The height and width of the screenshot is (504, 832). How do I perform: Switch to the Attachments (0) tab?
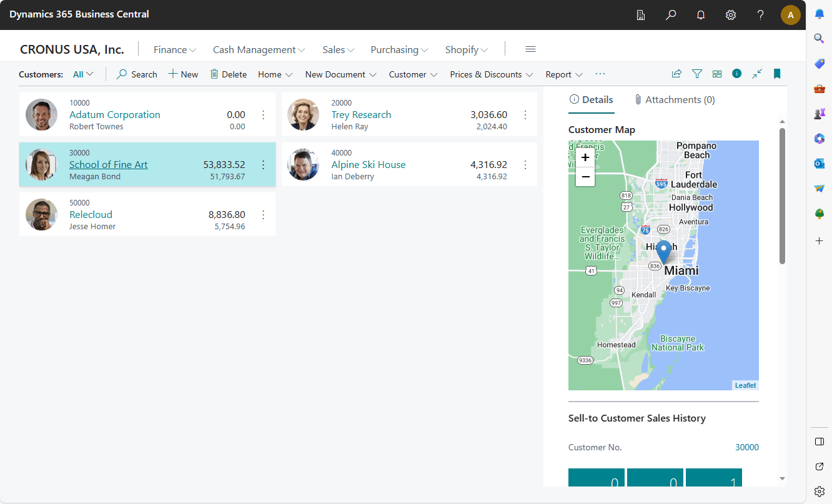[674, 100]
